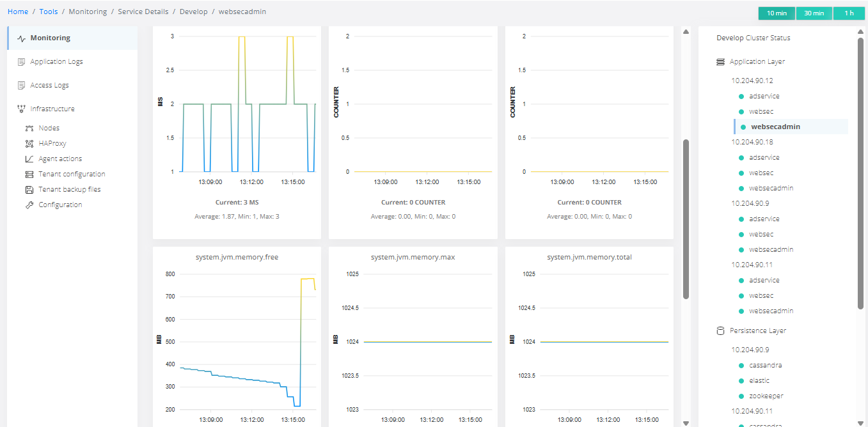Image resolution: width=868 pixels, height=427 pixels.
Task: Select websecadmin under 10.204.90.11
Action: click(x=771, y=311)
